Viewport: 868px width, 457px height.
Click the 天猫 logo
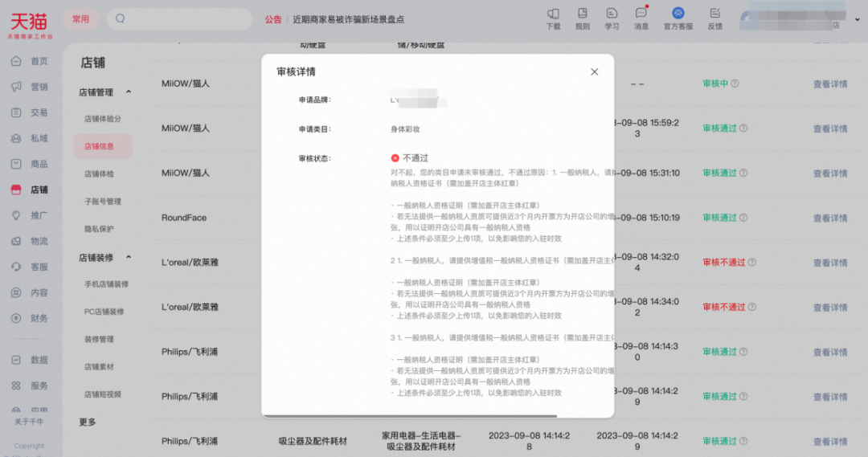pos(30,22)
